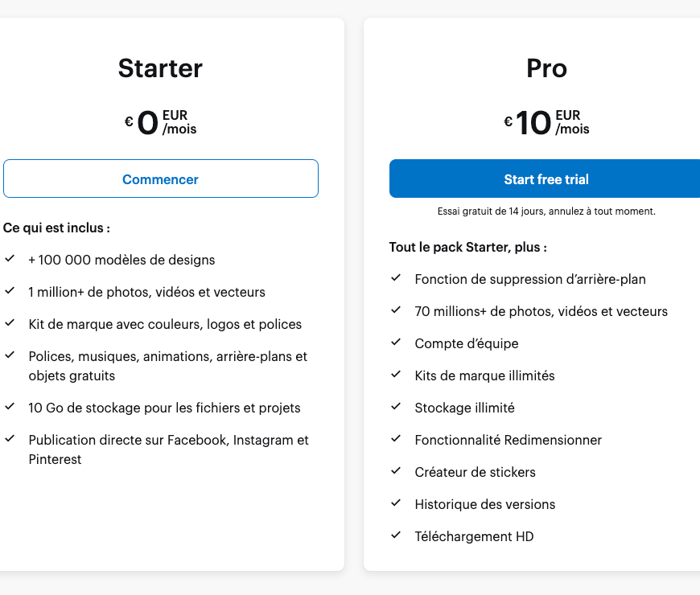Screen dimensions: 700x595
Task: Click Fonctionnalité Redimensionner feature text
Action: [508, 440]
